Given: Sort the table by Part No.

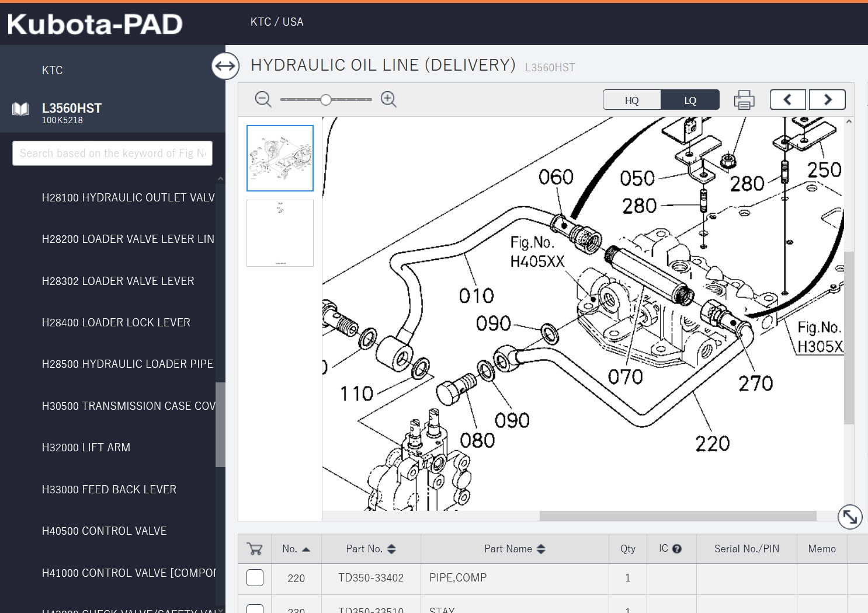Looking at the screenshot, I should pyautogui.click(x=371, y=549).
